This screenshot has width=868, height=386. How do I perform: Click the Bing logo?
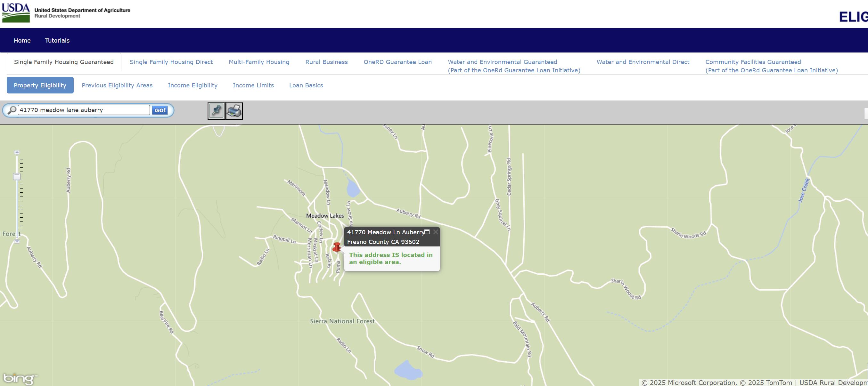19,379
